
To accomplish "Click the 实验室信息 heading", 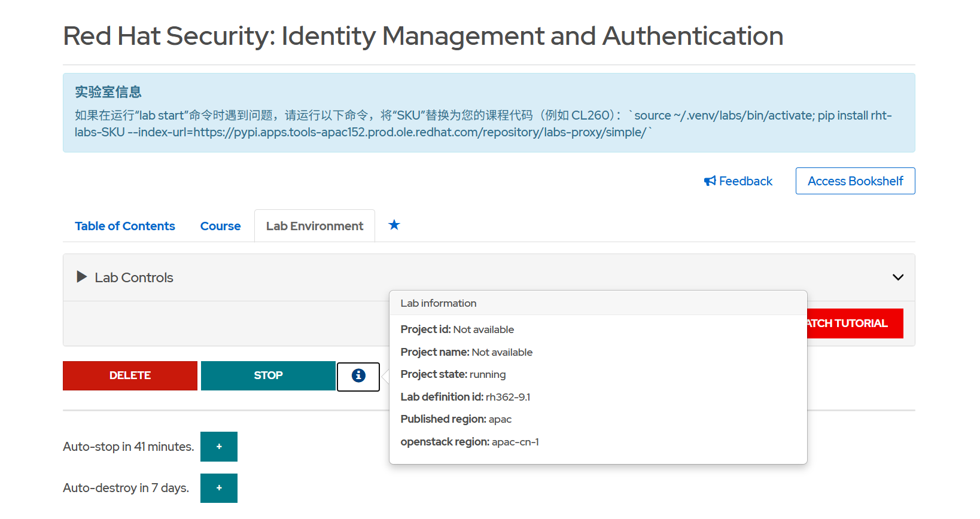I will pos(108,92).
